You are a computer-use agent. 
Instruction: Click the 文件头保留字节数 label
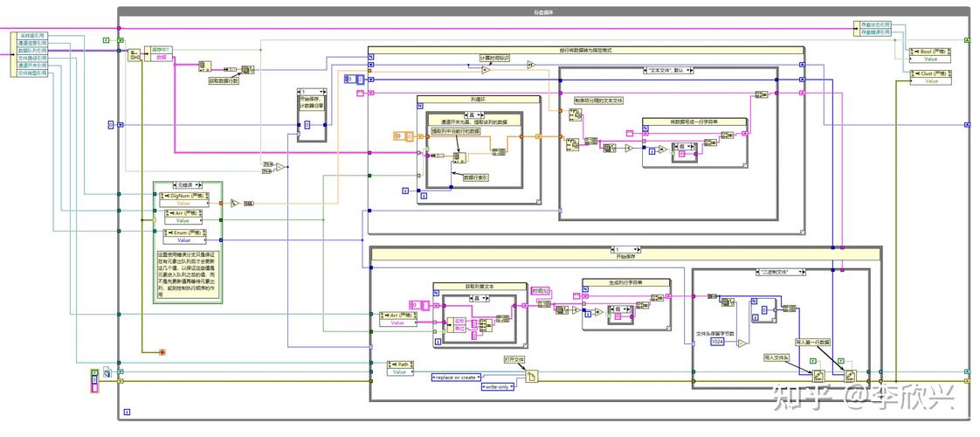pyautogui.click(x=715, y=333)
